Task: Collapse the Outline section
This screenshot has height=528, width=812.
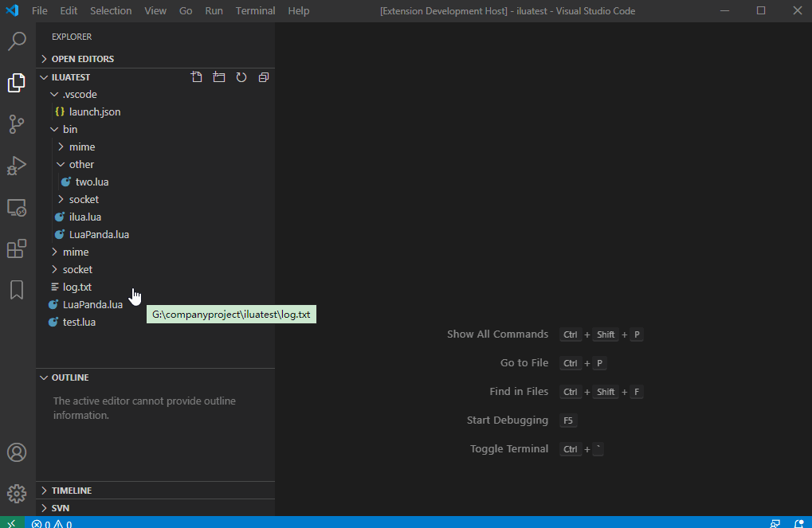Action: (155, 377)
